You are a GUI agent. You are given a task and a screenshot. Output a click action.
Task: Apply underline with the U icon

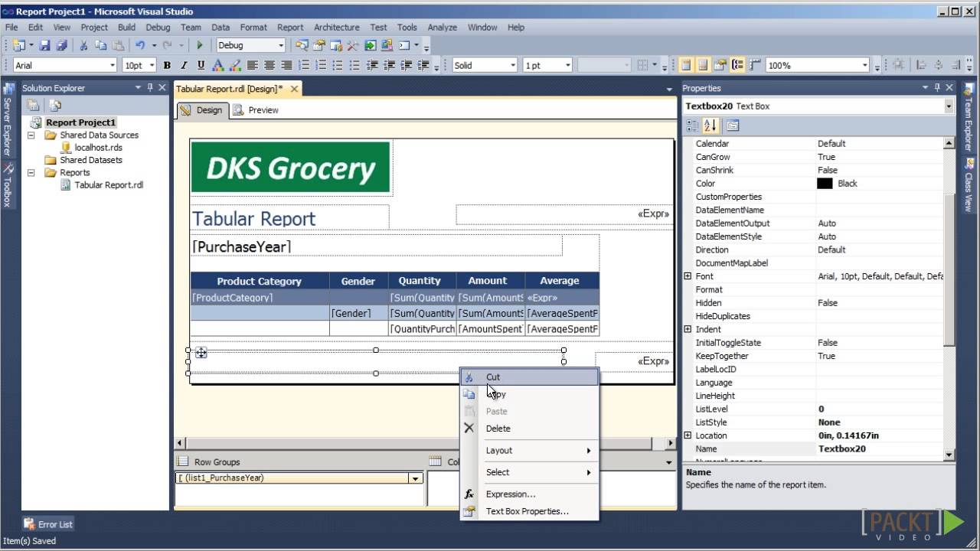pos(201,66)
